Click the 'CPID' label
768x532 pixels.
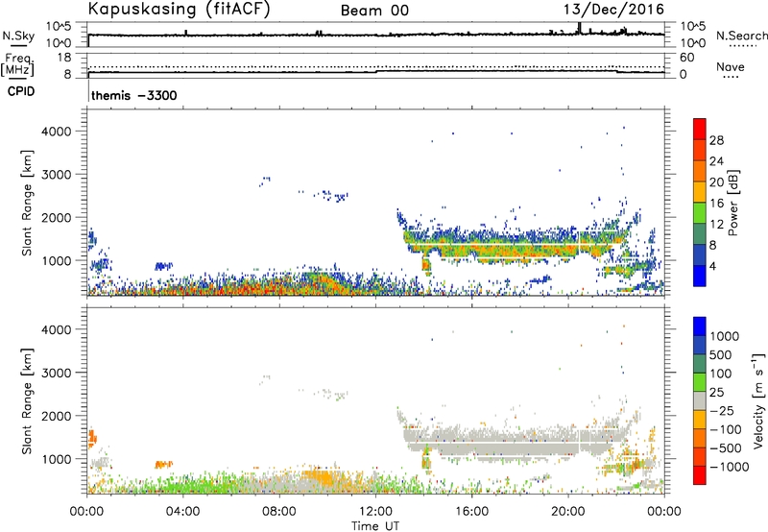[x=21, y=91]
